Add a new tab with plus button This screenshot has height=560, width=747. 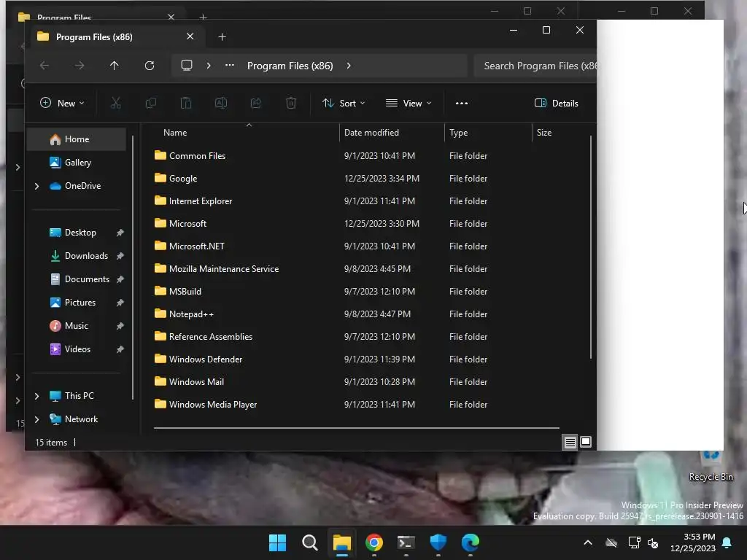(x=222, y=36)
